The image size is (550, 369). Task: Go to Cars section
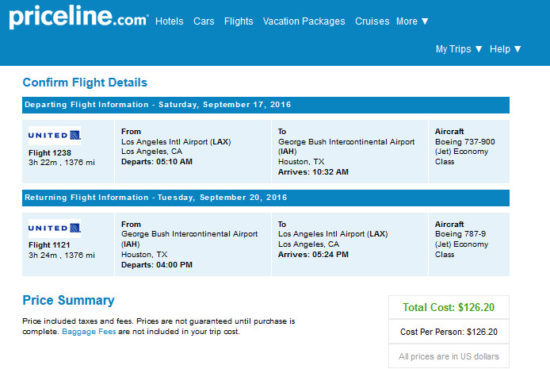[204, 21]
